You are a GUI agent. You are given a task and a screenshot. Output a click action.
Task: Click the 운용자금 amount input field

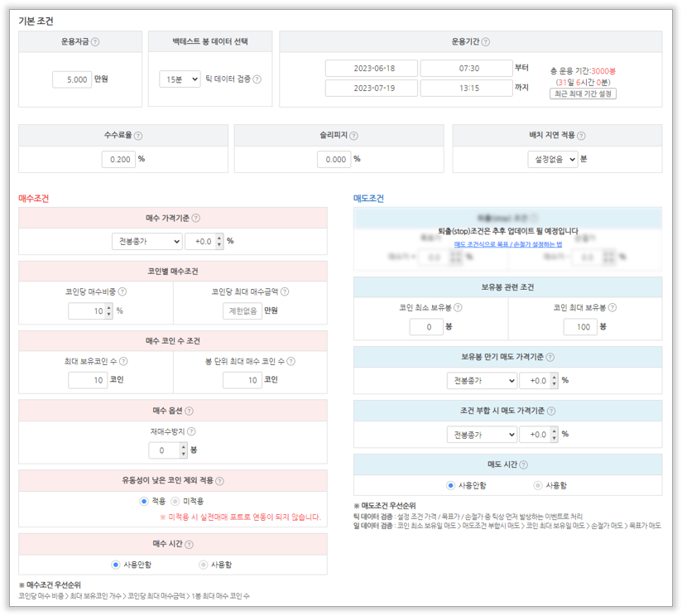(x=71, y=79)
